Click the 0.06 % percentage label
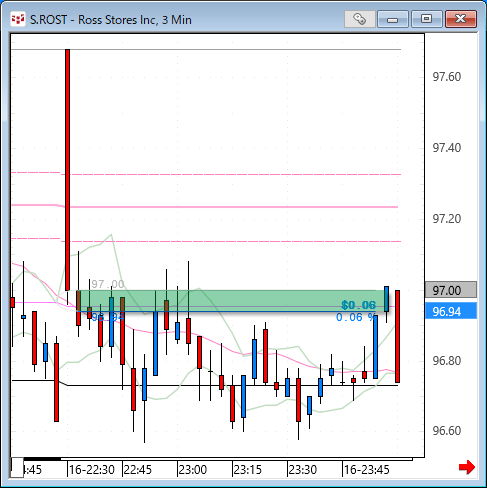This screenshot has width=487, height=488. (355, 317)
